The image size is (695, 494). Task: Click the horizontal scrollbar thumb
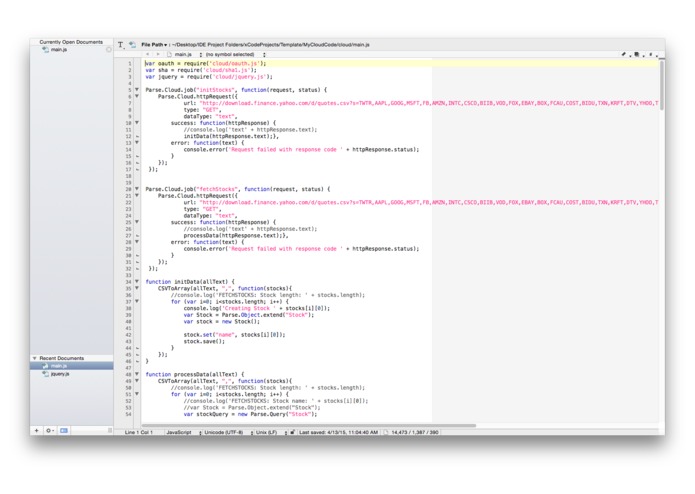[308, 426]
